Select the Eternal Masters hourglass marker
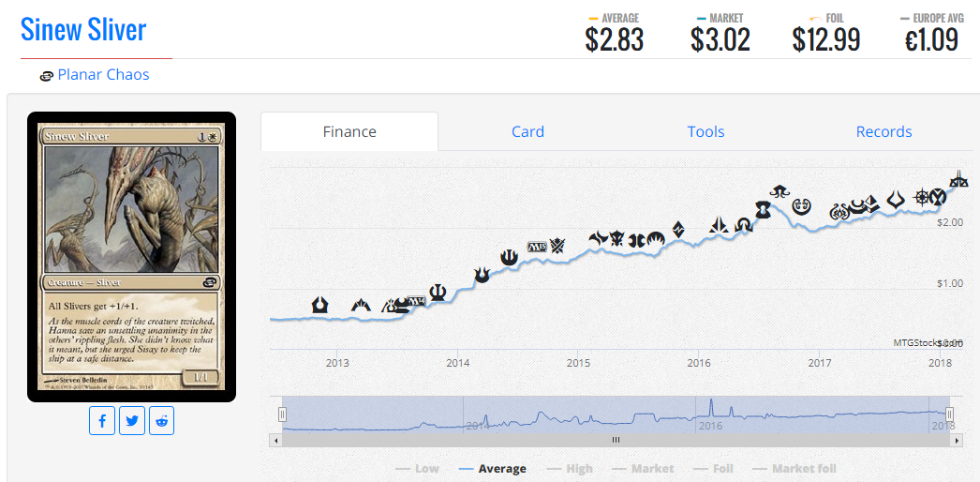The image size is (980, 482). [764, 209]
